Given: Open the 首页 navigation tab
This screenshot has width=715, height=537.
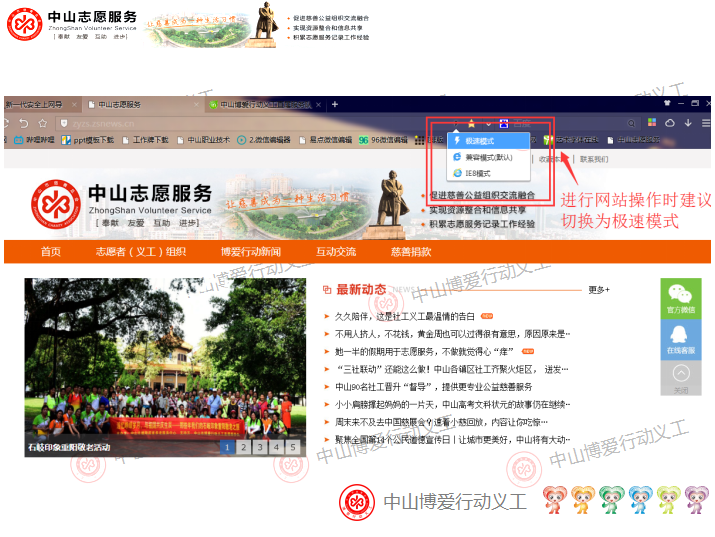Looking at the screenshot, I should [51, 252].
